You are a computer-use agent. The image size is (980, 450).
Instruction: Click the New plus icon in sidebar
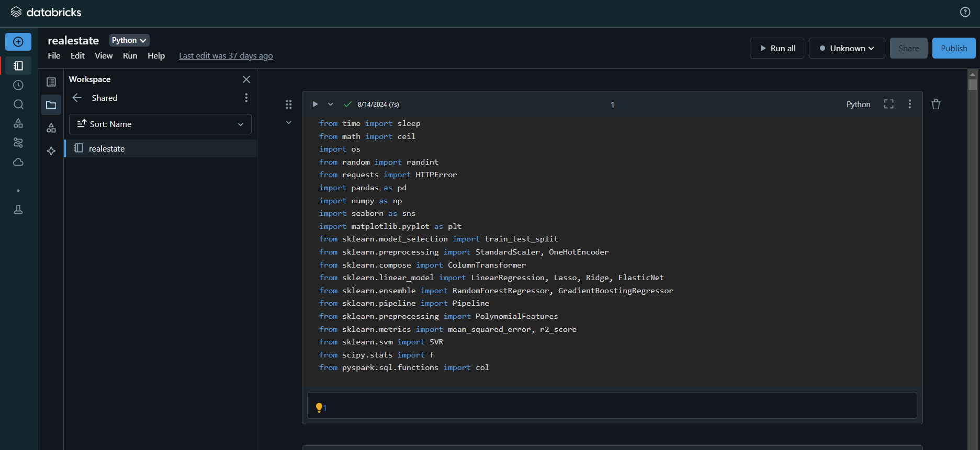(18, 42)
